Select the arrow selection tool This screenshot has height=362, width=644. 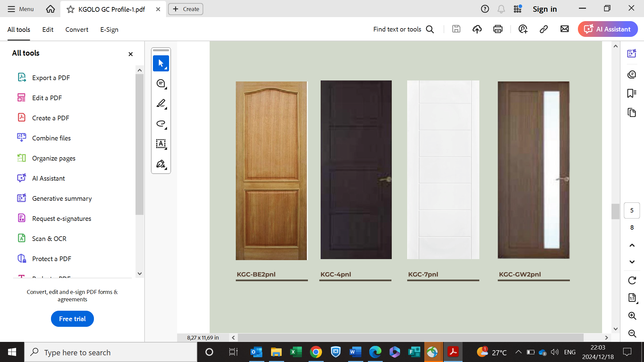[x=161, y=63]
